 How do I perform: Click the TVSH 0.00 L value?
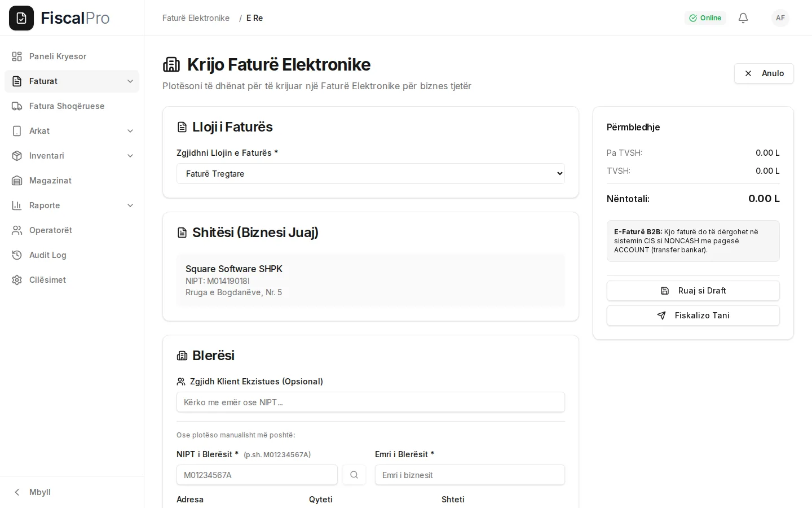[x=767, y=171]
